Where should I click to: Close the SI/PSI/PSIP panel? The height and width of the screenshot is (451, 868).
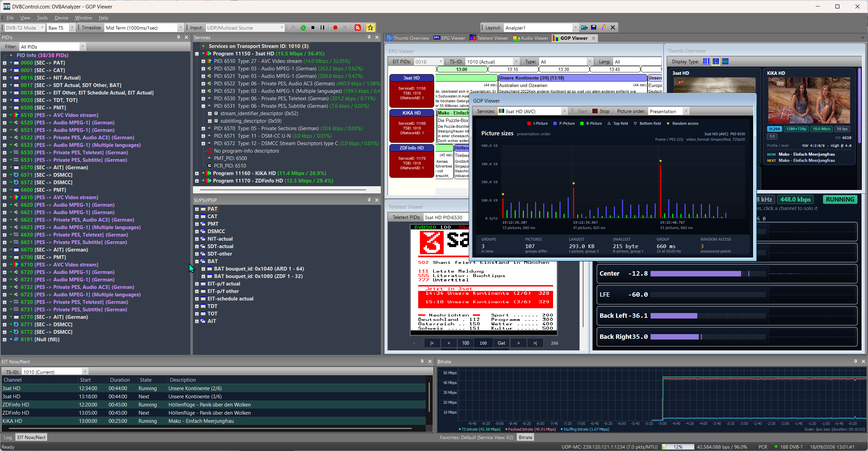click(377, 200)
